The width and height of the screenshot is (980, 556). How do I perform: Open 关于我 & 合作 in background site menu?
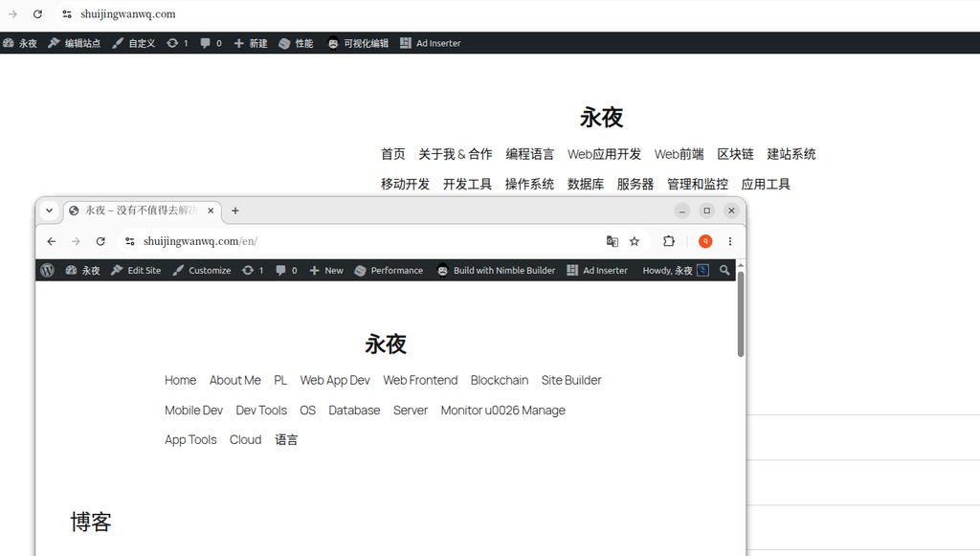click(455, 154)
